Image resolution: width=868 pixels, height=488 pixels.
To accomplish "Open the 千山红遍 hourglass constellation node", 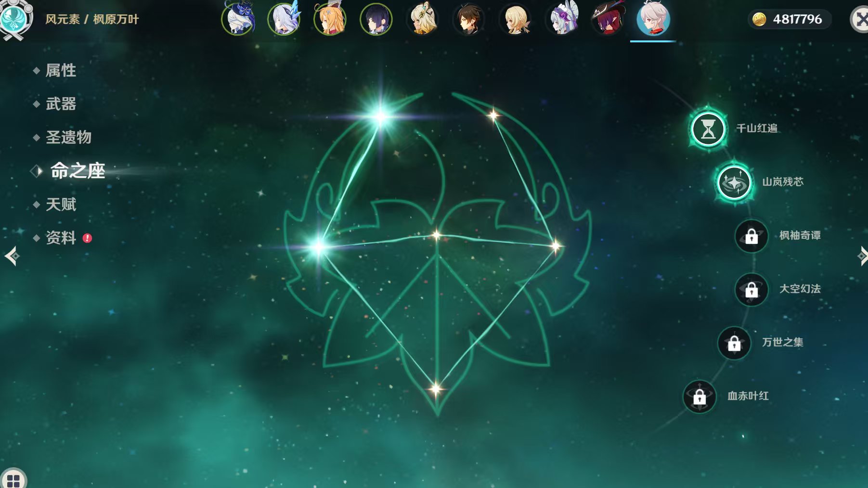I will (x=708, y=129).
